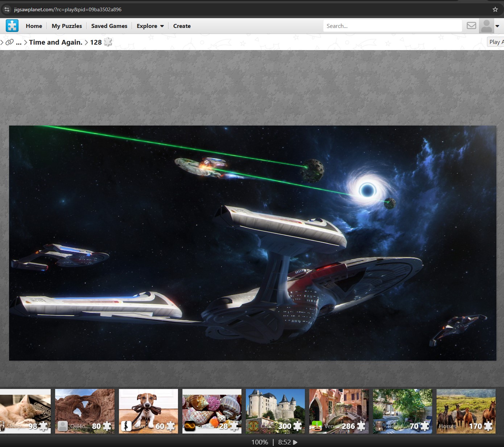The height and width of the screenshot is (447, 504).
Task: Click the 100% completion status text
Action: coord(260,442)
